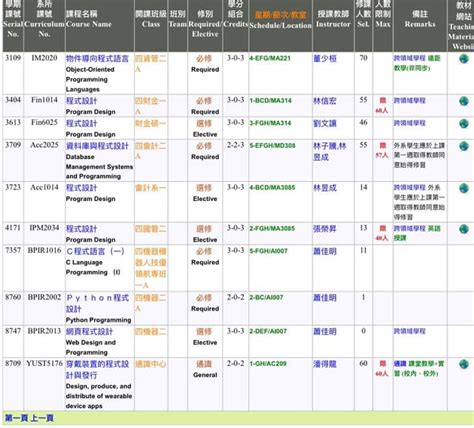Open Program Design course link for Acc1014
This screenshot has width=474, height=428.
(81, 188)
